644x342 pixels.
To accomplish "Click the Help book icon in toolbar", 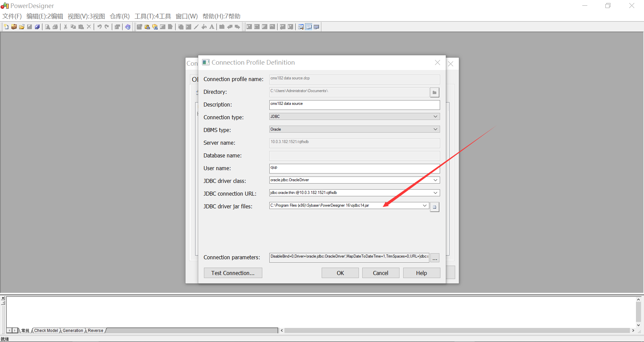I will coord(128,27).
